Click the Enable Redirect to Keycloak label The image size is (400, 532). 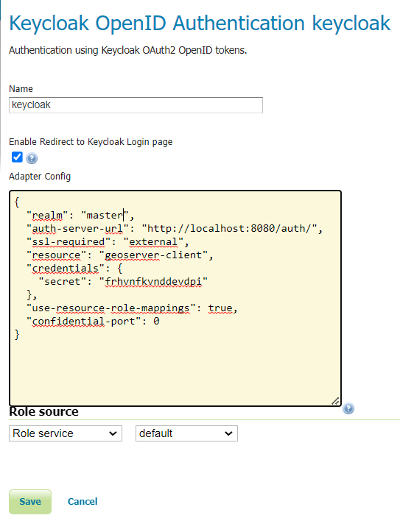click(x=91, y=142)
